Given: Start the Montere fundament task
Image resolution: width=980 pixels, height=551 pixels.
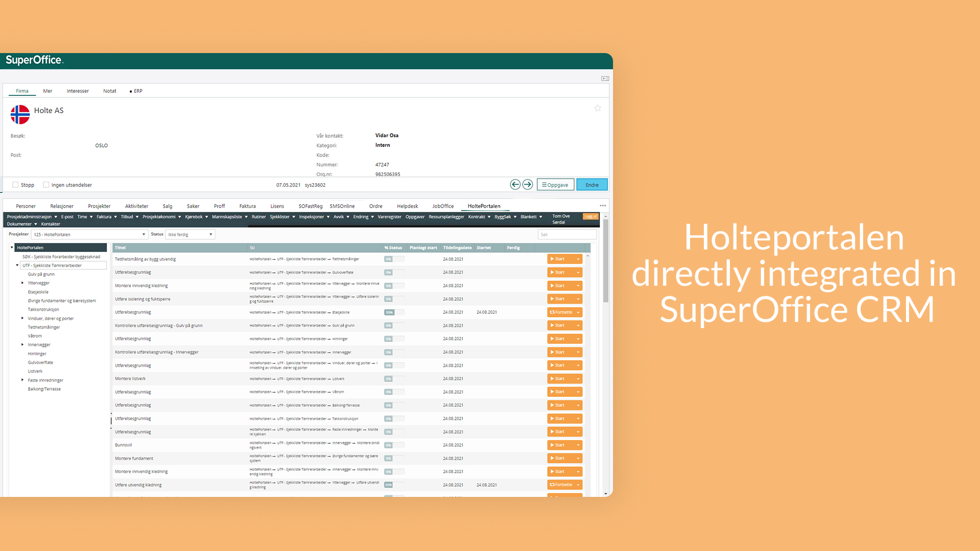Looking at the screenshot, I should pyautogui.click(x=560, y=458).
